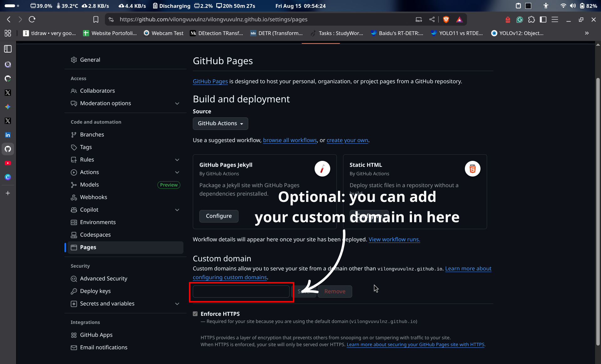This screenshot has width=601, height=364.
Task: Open Brave Shields lion icon
Action: (446, 19)
